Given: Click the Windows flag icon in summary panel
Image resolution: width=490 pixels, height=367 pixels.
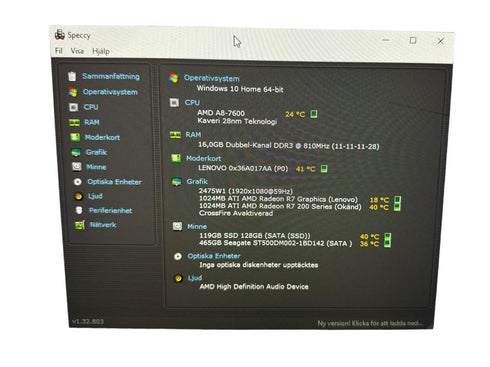Looking at the screenshot, I should pyautogui.click(x=174, y=78).
